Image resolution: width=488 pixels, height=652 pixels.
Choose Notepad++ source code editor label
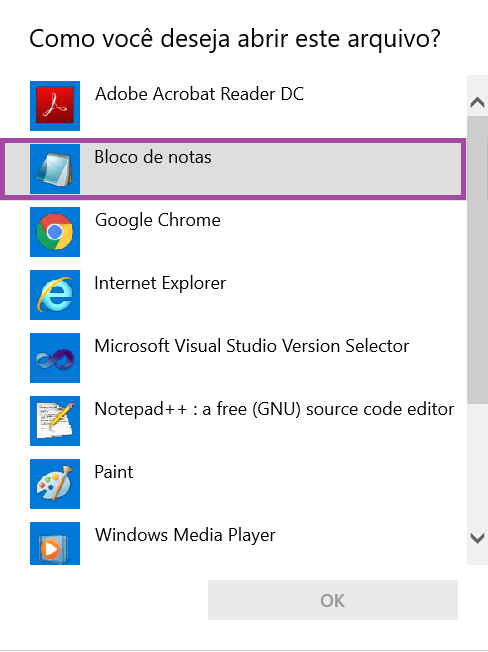click(274, 410)
